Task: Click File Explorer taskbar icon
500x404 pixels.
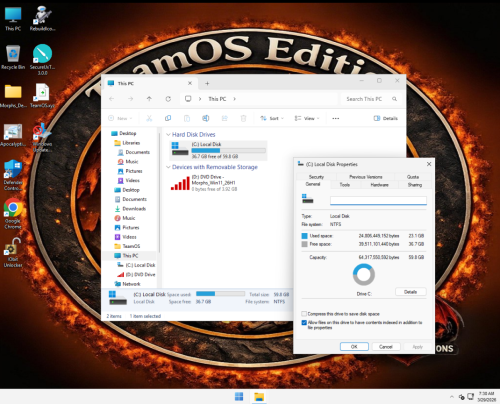Action: point(259,397)
